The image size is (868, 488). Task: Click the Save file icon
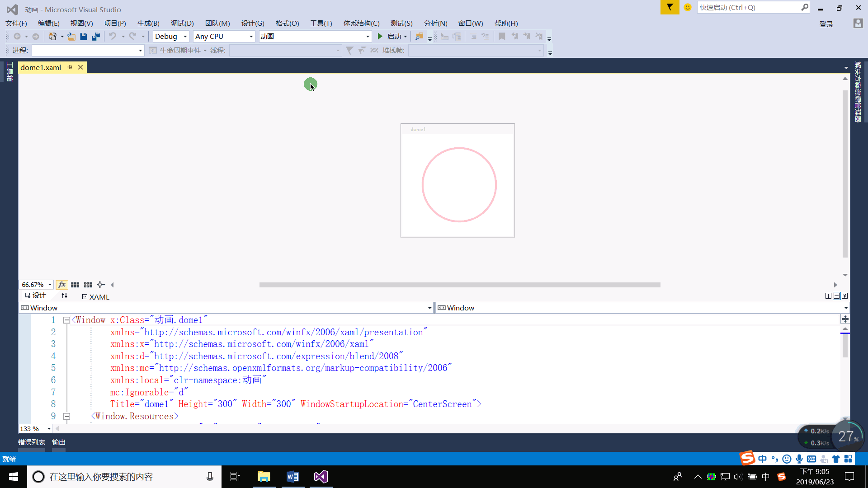84,37
